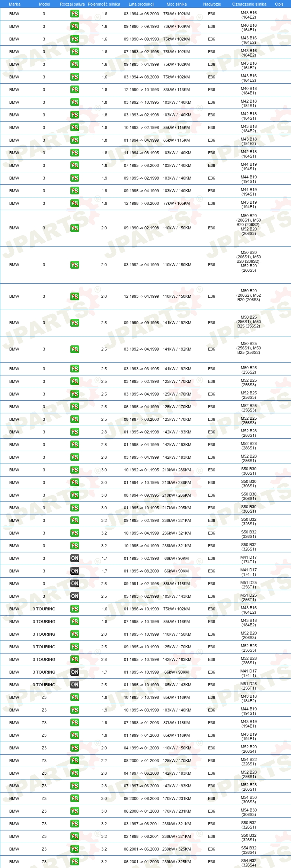Select the engine code M40 B16 (164E1)

[x=249, y=28]
